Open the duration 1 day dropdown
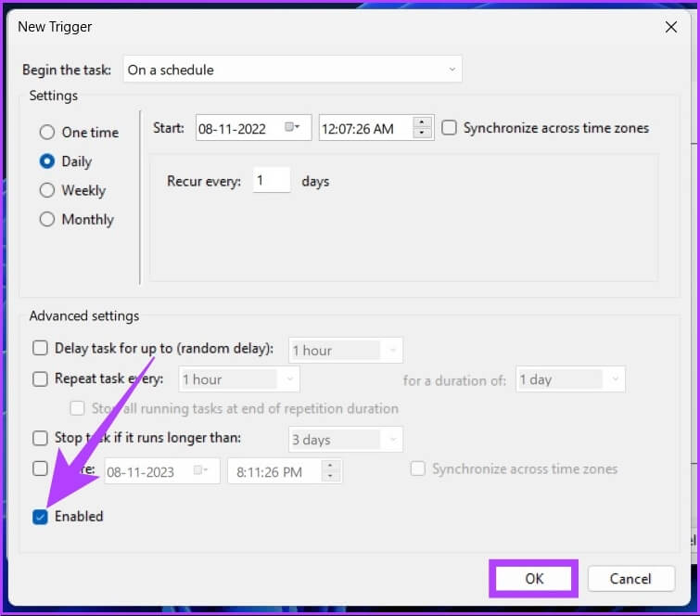This screenshot has width=700, height=616. click(570, 379)
